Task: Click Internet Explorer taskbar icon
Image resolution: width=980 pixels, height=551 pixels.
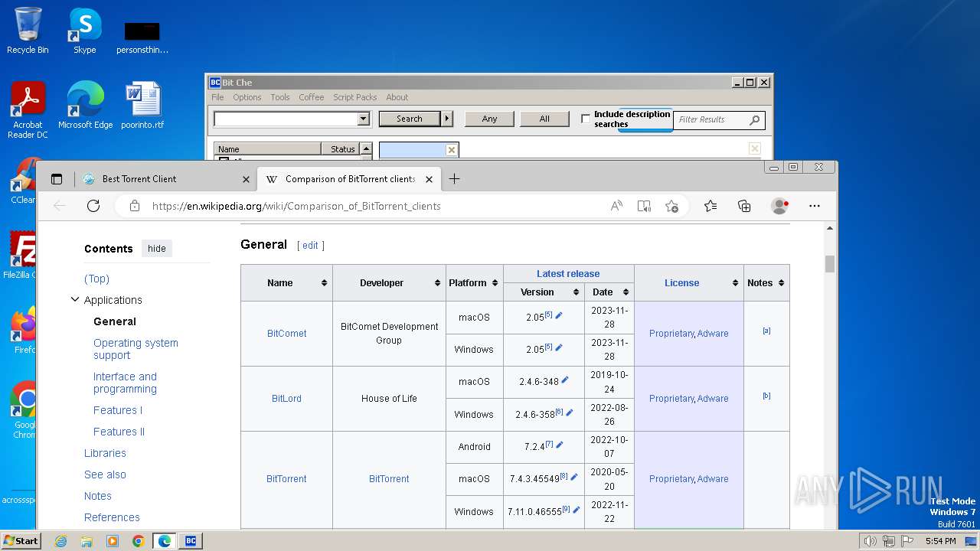Action: pyautogui.click(x=61, y=541)
